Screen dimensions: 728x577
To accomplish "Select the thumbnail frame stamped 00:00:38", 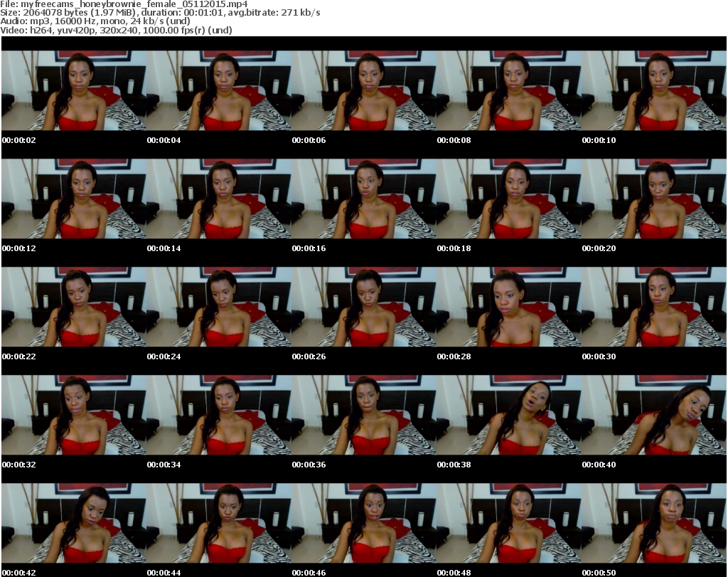I will click(509, 415).
